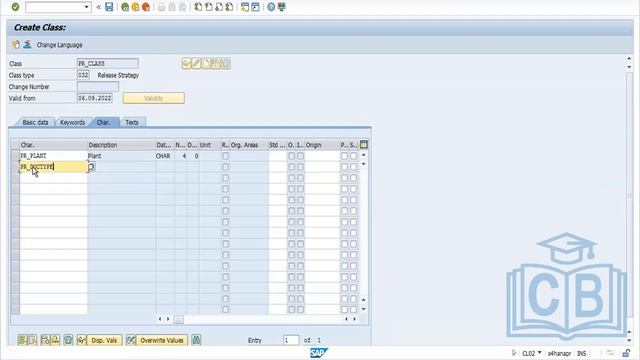
Task: Toggle the P. checkbox in PR_DOCTYPE row
Action: pos(344,167)
